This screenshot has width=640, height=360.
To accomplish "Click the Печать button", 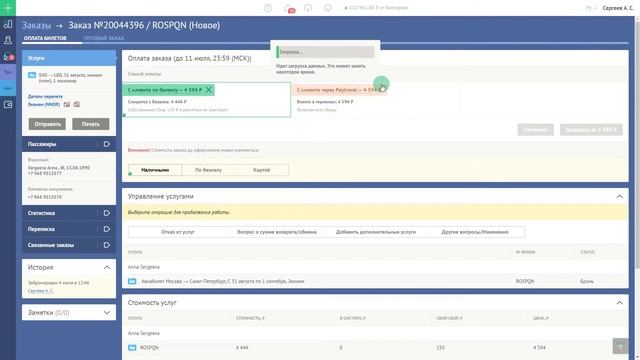I will coord(91,124).
